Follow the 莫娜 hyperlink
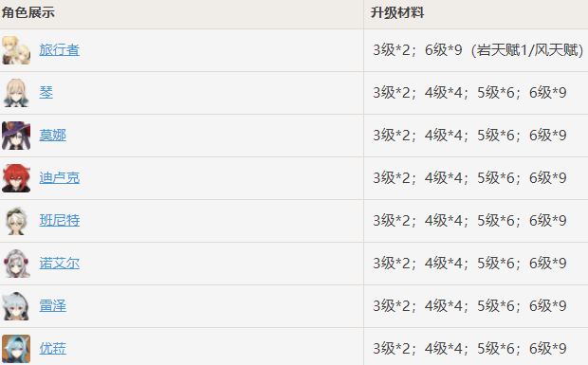The height and width of the screenshot is (365, 588). (52, 136)
